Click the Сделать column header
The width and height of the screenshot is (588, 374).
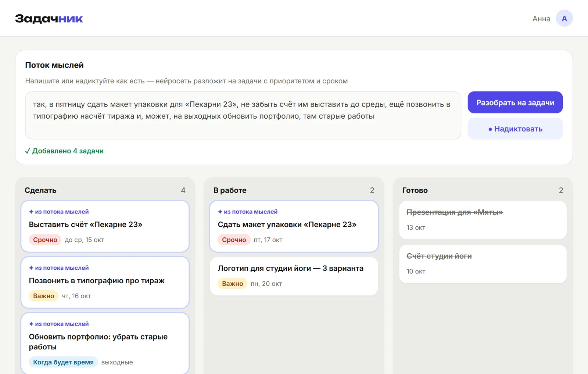(x=40, y=190)
